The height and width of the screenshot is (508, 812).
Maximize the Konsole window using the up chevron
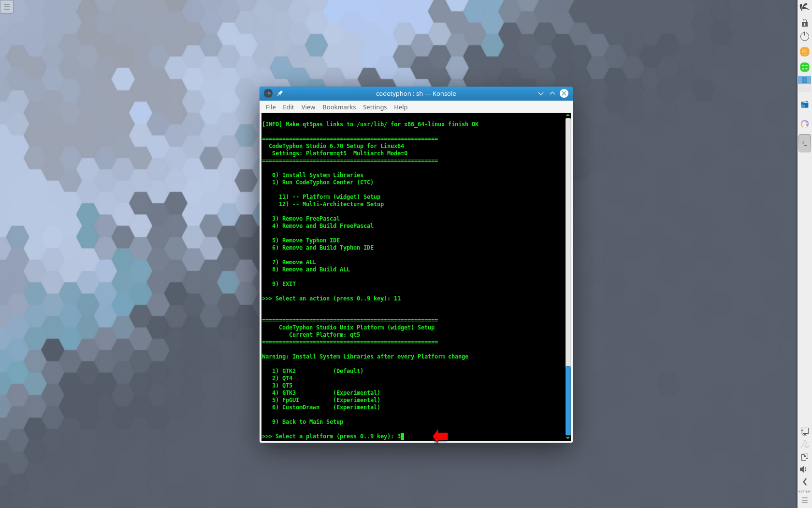pos(552,93)
